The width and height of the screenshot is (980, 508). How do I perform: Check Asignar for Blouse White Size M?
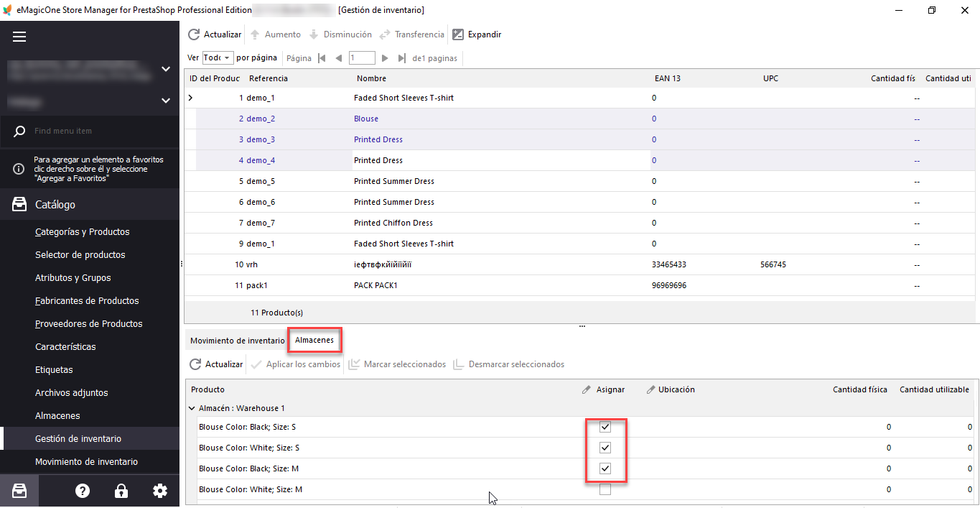(605, 489)
